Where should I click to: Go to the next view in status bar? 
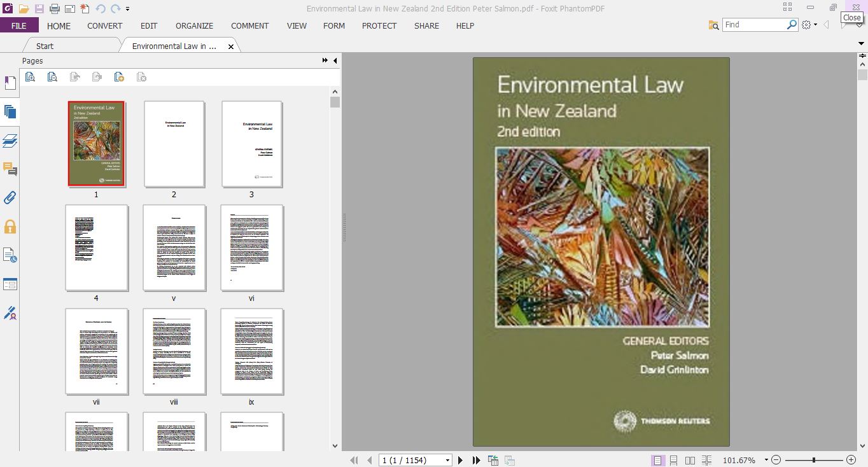click(x=509, y=460)
